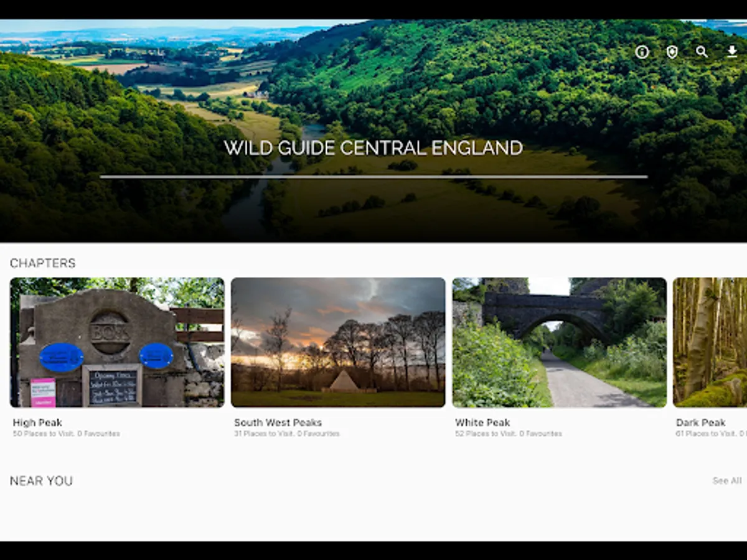Tap the '52 Places to Visit' subtitle
Image resolution: width=747 pixels, height=560 pixels.
click(508, 434)
